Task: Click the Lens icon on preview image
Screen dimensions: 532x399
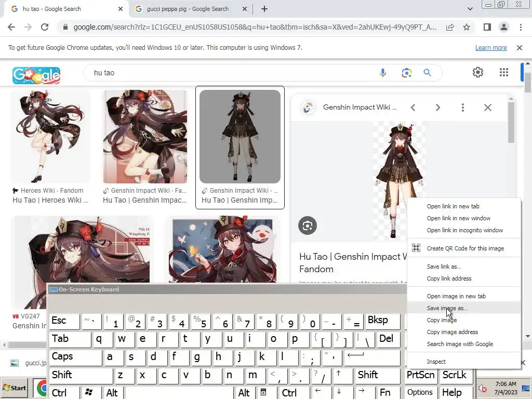Action: point(308,225)
